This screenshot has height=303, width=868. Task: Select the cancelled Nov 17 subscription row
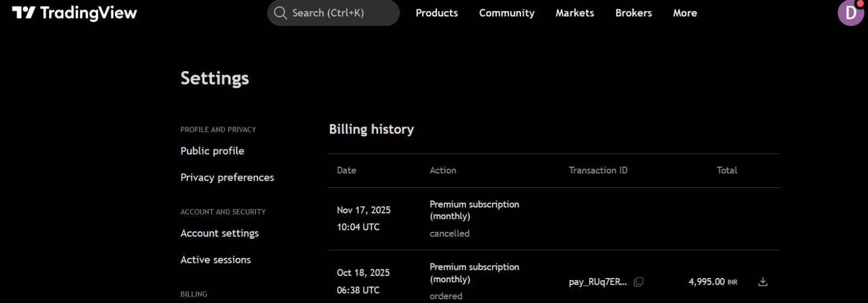(554, 219)
